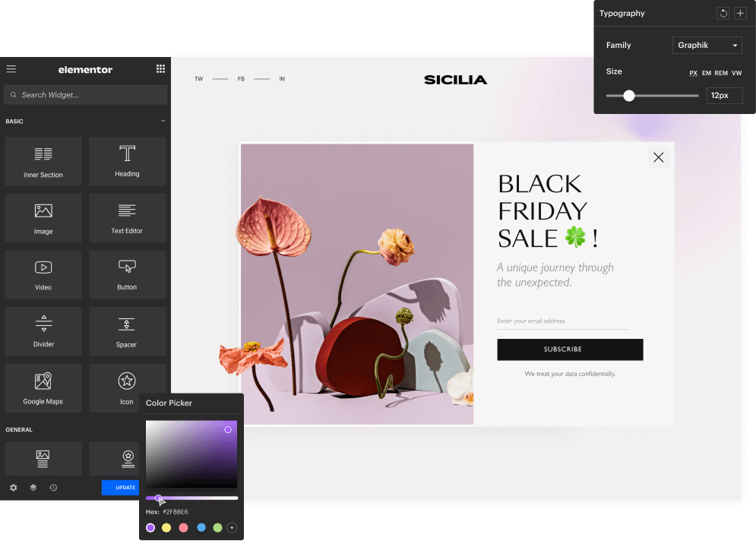The image size is (756, 541).
Task: Open the Graphik font family dropdown
Action: pos(706,45)
